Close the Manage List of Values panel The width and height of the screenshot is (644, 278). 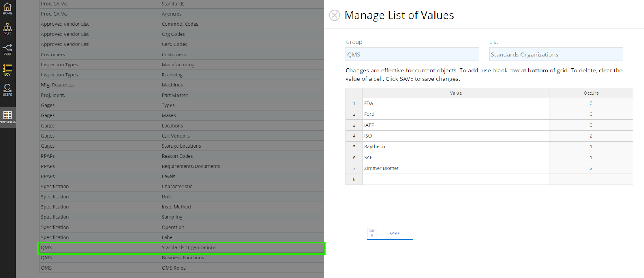point(334,15)
